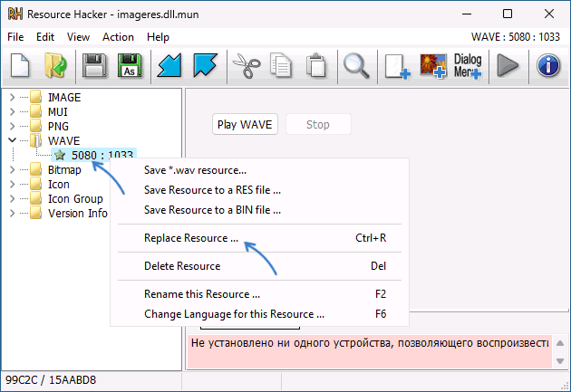Click the Version Info folder icon
Viewport: 571px width, 392px height.
point(35,213)
